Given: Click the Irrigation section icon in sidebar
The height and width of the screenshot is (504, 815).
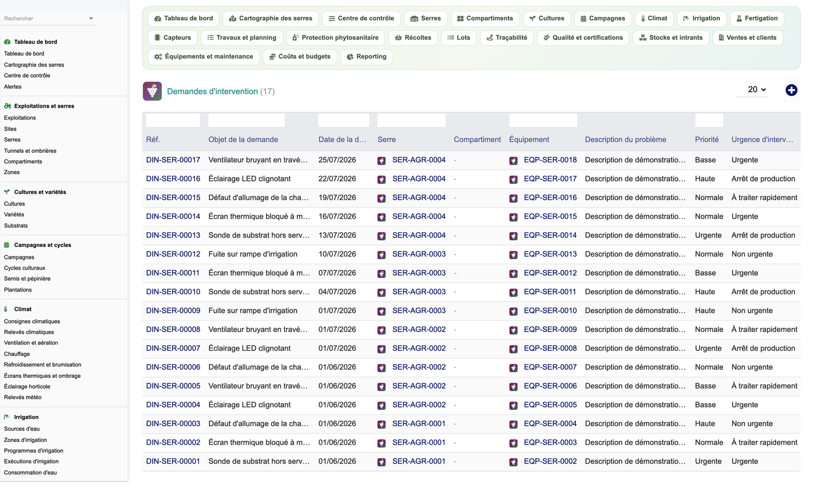Looking at the screenshot, I should point(7,417).
